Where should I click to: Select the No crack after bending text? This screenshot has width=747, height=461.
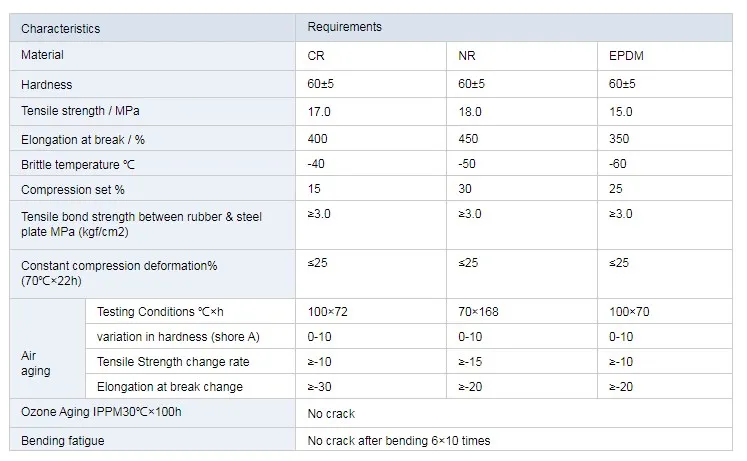399,441
